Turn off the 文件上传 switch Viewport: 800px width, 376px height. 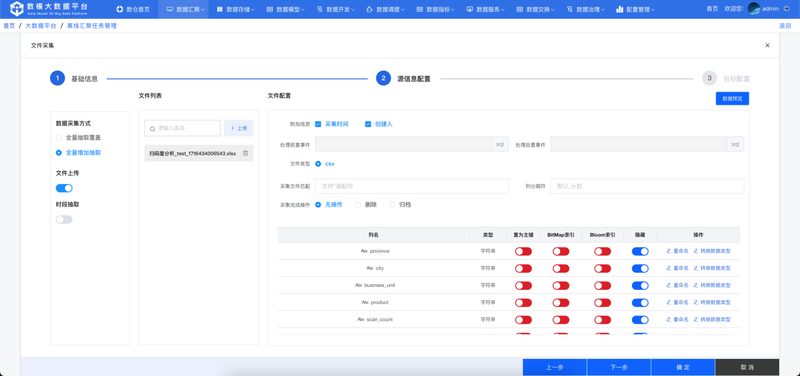coord(64,188)
